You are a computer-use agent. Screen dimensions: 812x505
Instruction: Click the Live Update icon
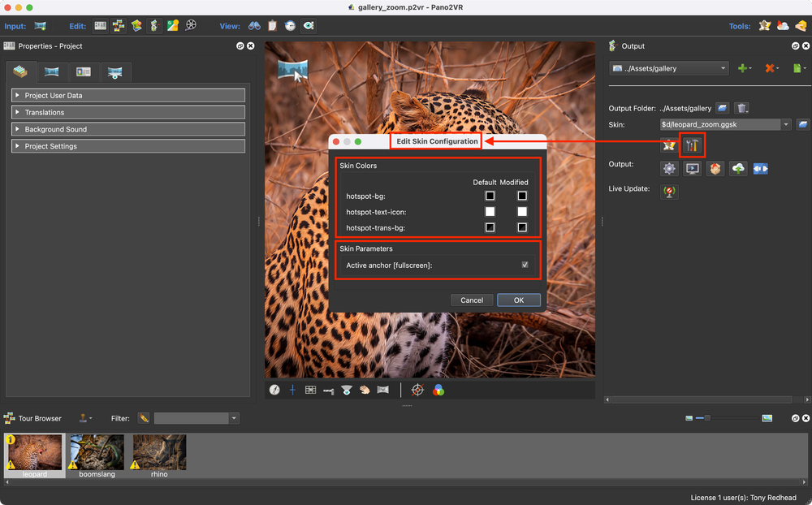[x=669, y=192]
